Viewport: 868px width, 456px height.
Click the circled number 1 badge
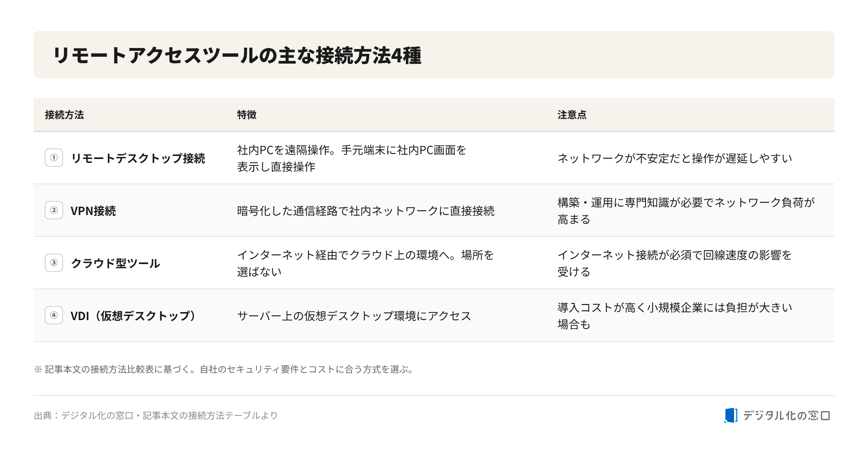tap(54, 158)
